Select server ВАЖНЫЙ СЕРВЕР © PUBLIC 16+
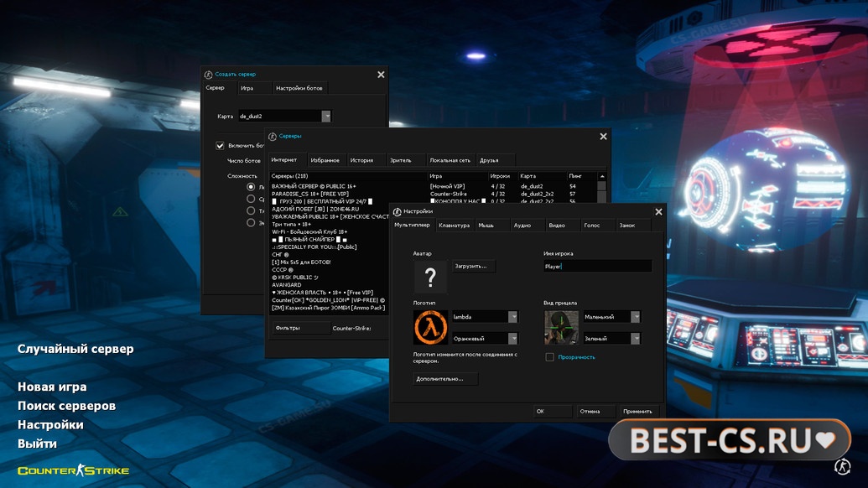868x488 pixels. [434, 186]
